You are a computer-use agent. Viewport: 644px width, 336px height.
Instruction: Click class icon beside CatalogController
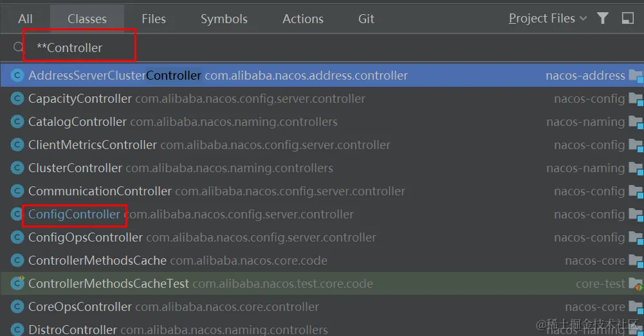tap(17, 122)
